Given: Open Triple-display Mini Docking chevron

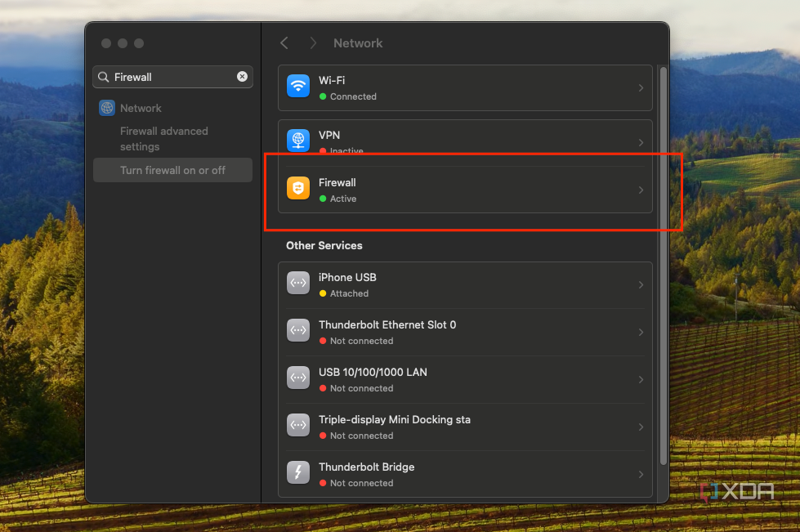Looking at the screenshot, I should pos(641,427).
